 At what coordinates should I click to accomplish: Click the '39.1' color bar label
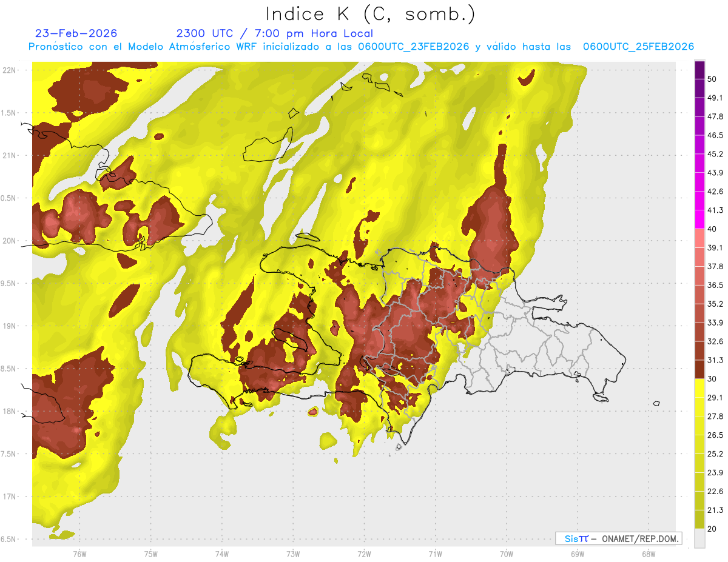pos(715,247)
